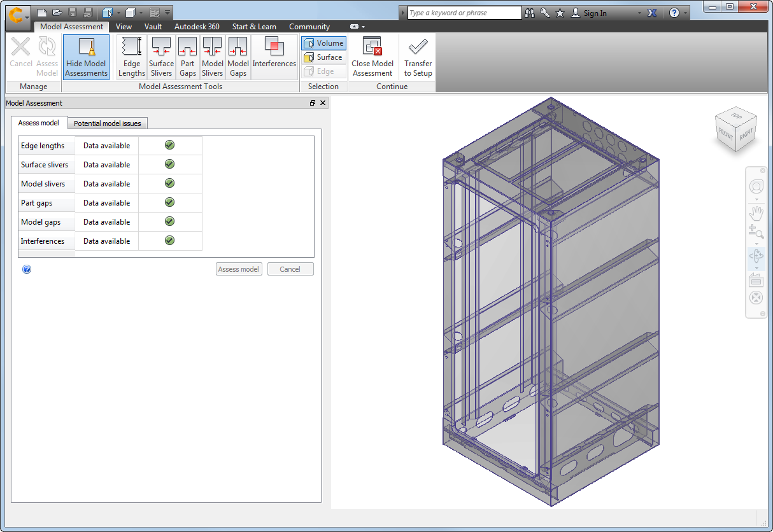Click the table selection icon in quick access
The image size is (773, 532).
(154, 13)
